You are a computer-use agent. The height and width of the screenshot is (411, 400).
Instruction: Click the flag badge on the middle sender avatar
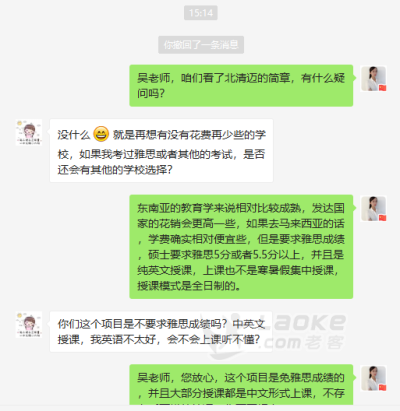click(x=382, y=218)
